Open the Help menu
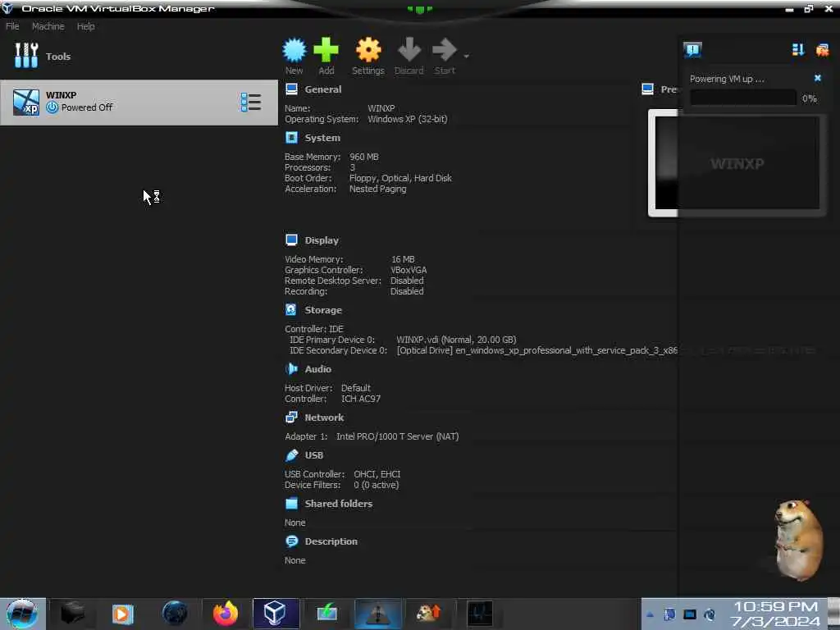Screen dimensions: 840x630 pyautogui.click(x=85, y=26)
